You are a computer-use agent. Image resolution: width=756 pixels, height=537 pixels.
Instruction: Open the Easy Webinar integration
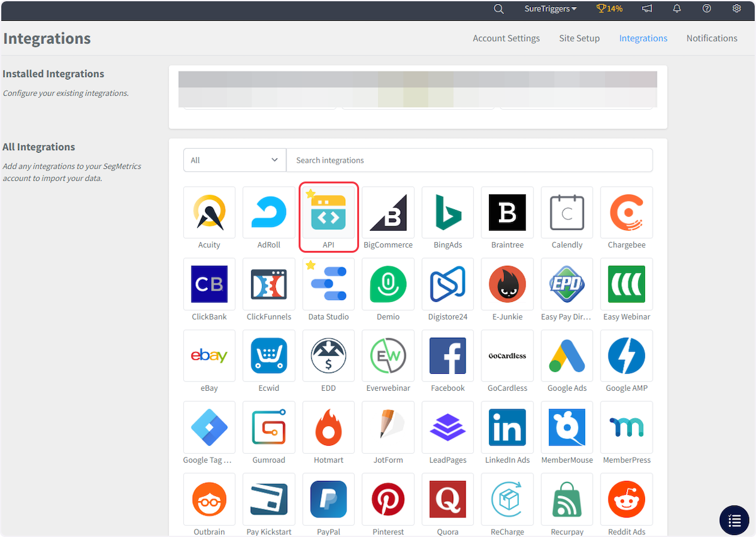[627, 284]
